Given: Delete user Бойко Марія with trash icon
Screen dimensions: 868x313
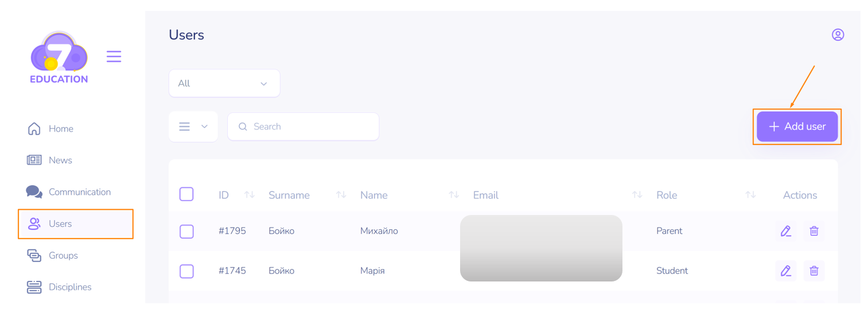Looking at the screenshot, I should point(813,271).
